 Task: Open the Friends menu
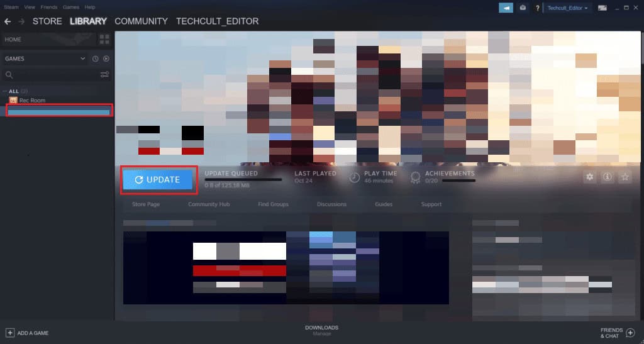[49, 7]
